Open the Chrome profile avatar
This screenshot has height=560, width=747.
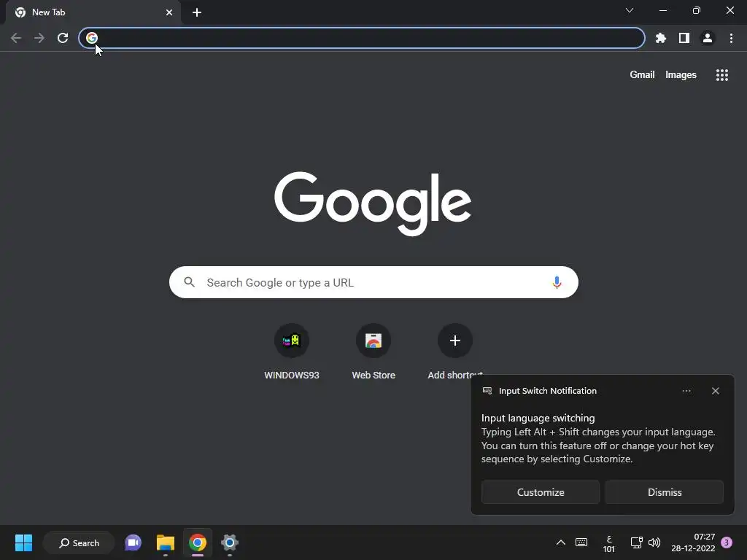coord(708,38)
